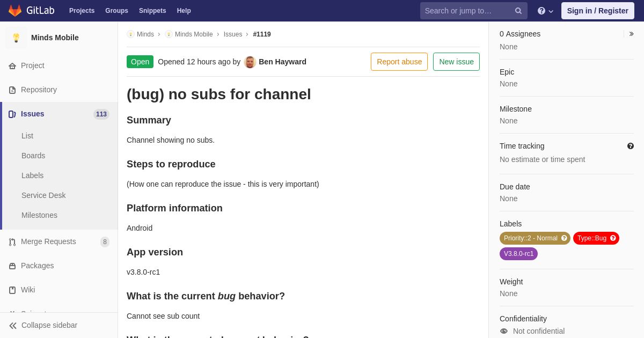Image resolution: width=644 pixels, height=338 pixels.
Task: Click the V3.8.0-rc1 purple label
Action: click(x=518, y=254)
